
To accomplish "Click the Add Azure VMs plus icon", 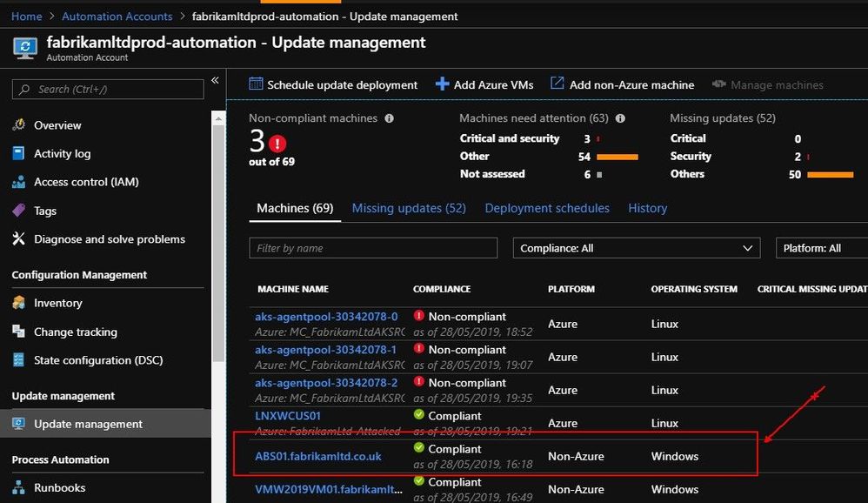I will [442, 84].
